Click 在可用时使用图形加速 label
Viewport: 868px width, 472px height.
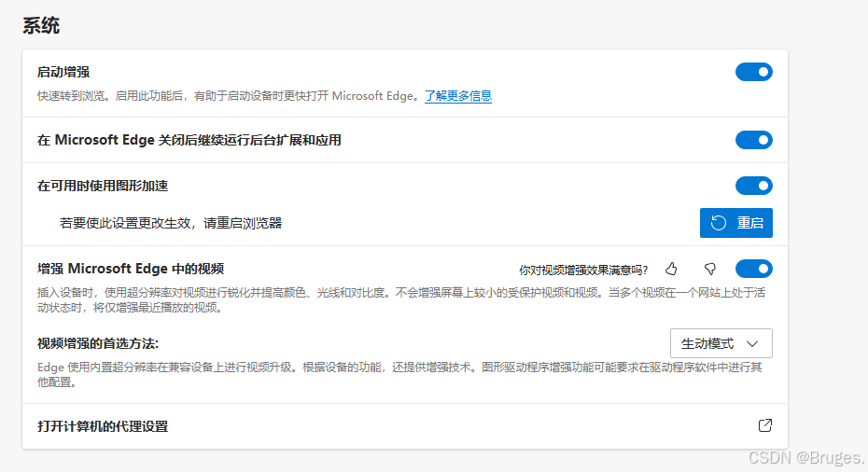(x=103, y=186)
